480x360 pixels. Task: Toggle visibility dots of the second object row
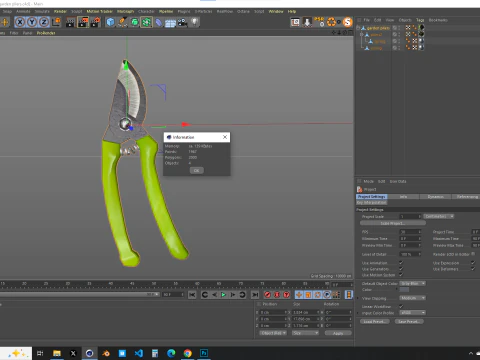point(399,34)
